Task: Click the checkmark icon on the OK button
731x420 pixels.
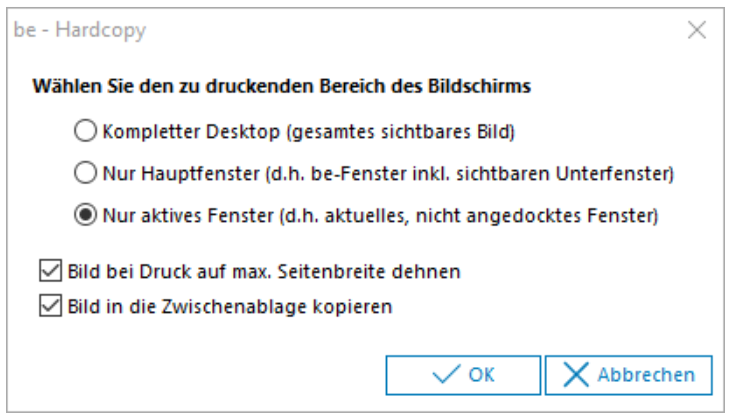Action: point(444,375)
